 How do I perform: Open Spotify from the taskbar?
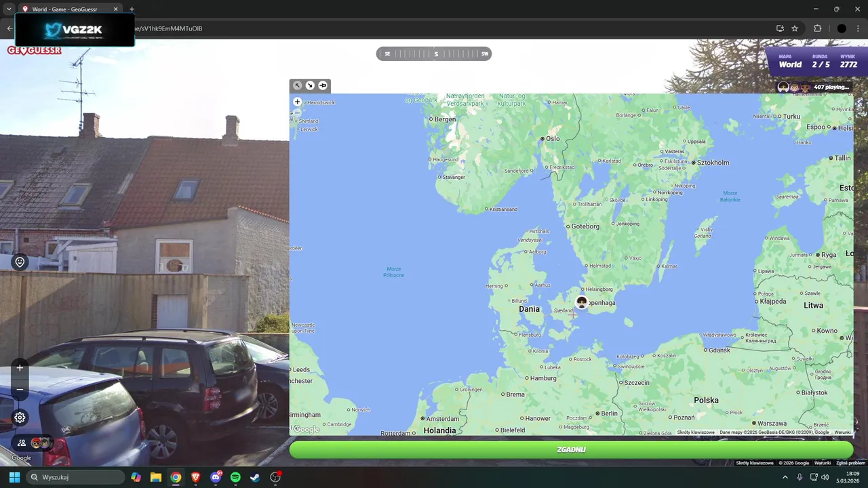(235, 477)
